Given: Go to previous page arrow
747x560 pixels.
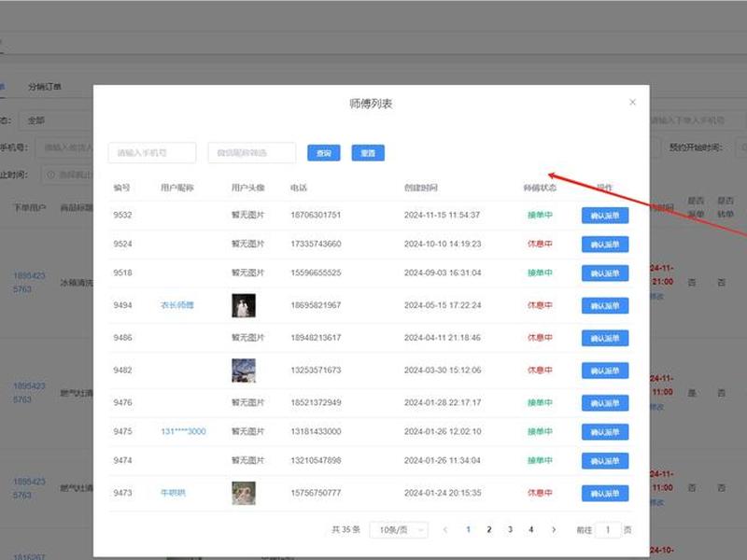Looking at the screenshot, I should click(x=445, y=529).
